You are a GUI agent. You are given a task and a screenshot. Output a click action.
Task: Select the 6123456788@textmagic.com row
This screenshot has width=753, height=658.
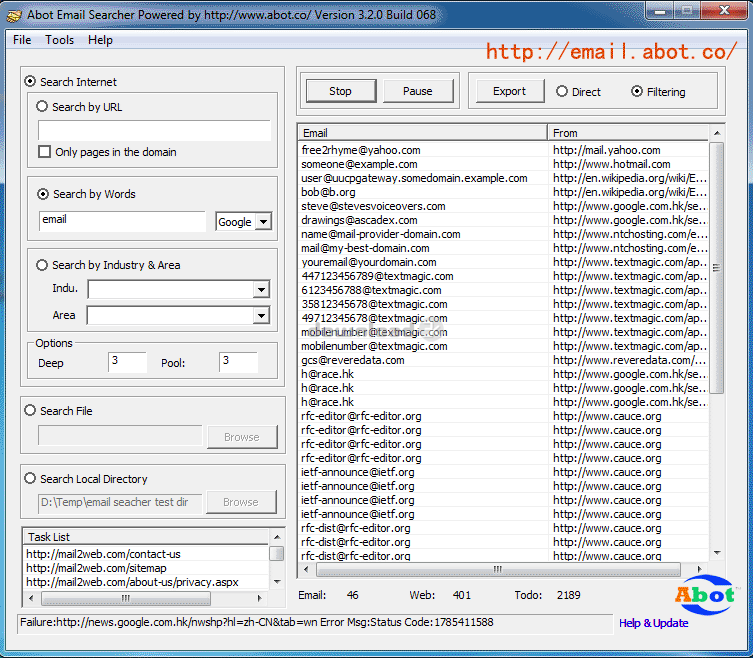tap(503, 290)
